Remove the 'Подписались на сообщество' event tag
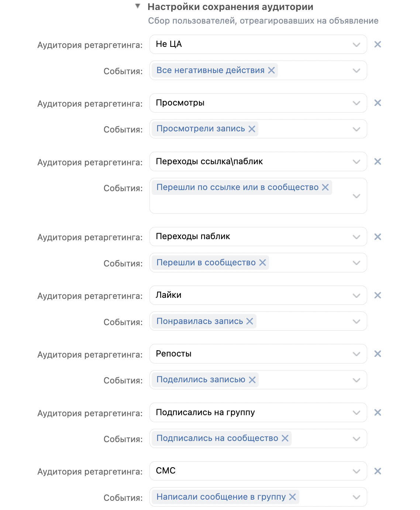Viewport: 420px width, 510px height. (285, 438)
